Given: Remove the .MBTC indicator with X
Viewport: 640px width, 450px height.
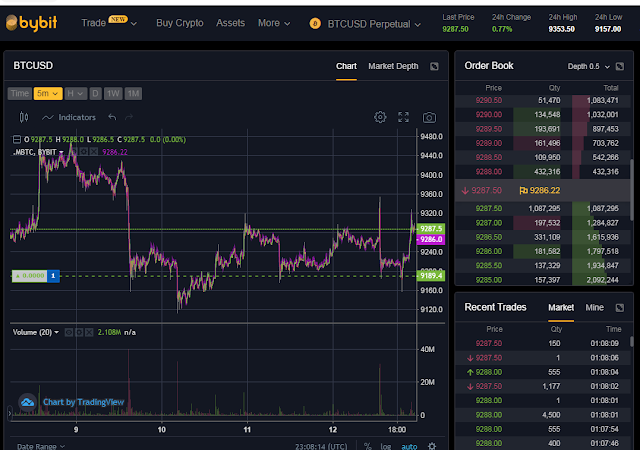Looking at the screenshot, I should point(94,152).
